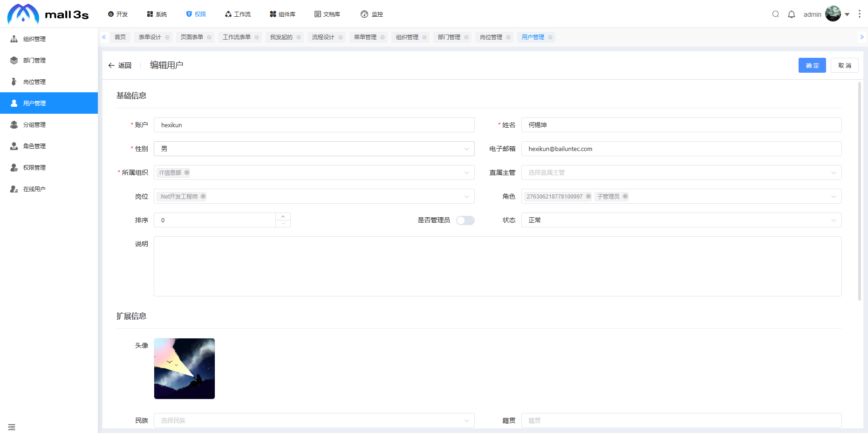Expand the 岗位 dropdown arrow

pyautogui.click(x=466, y=196)
